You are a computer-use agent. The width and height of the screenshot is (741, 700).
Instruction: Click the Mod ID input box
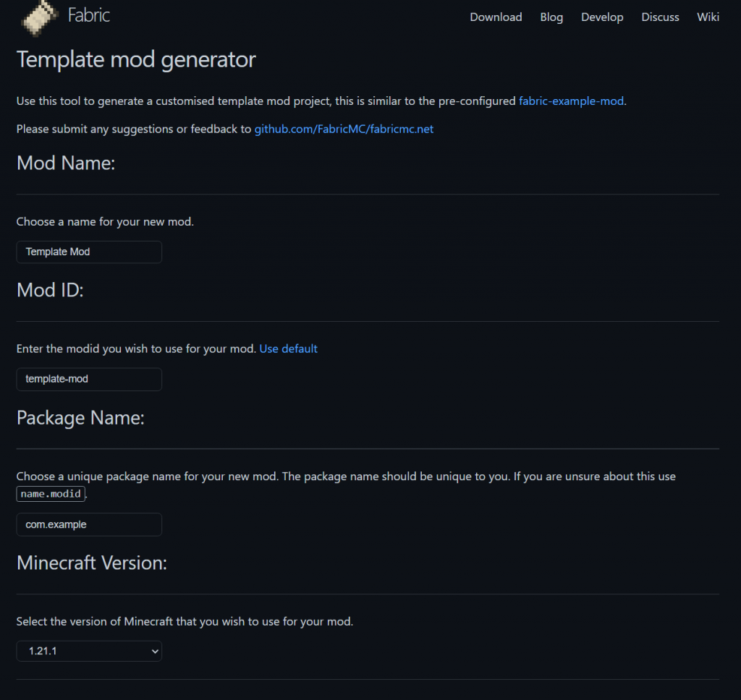pyautogui.click(x=89, y=380)
